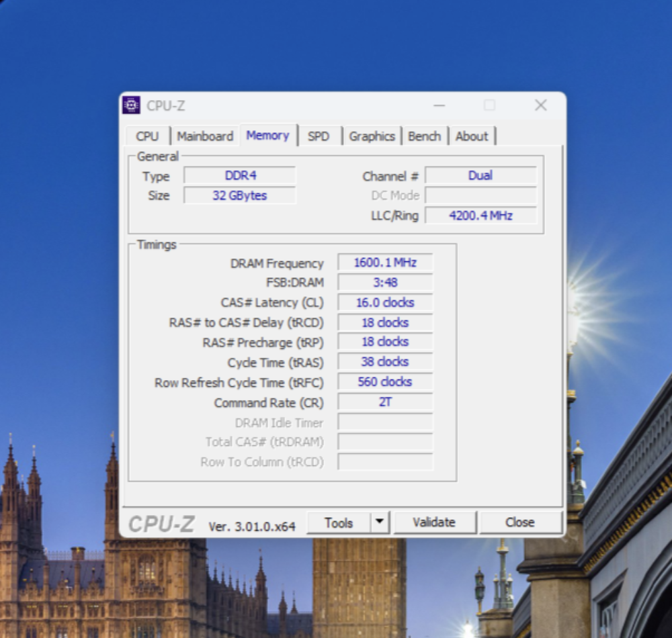Click the CPU-Z app icon in title bar
Screen dimensions: 672x638
pos(131,105)
